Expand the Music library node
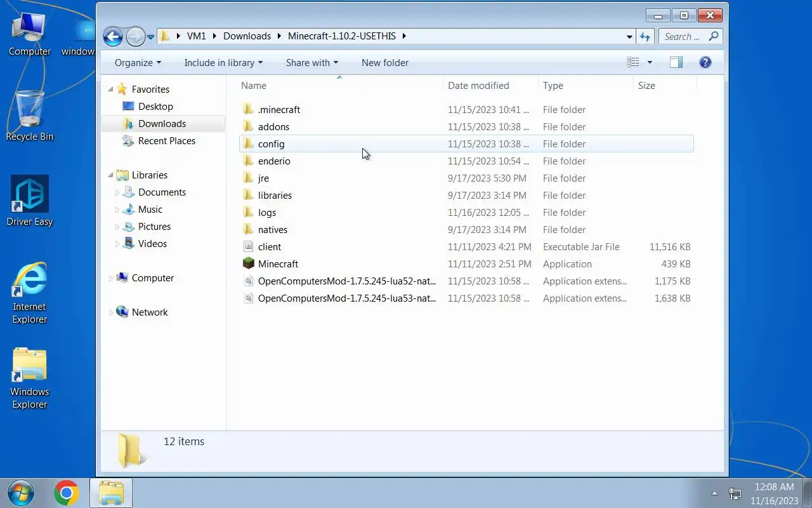Screen dimensions: 812x508 tap(117, 209)
